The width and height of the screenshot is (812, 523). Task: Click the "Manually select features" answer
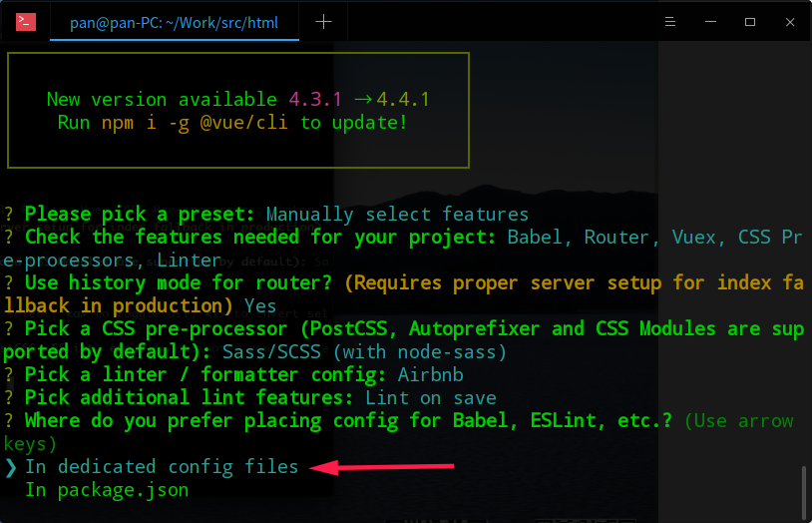397,214
